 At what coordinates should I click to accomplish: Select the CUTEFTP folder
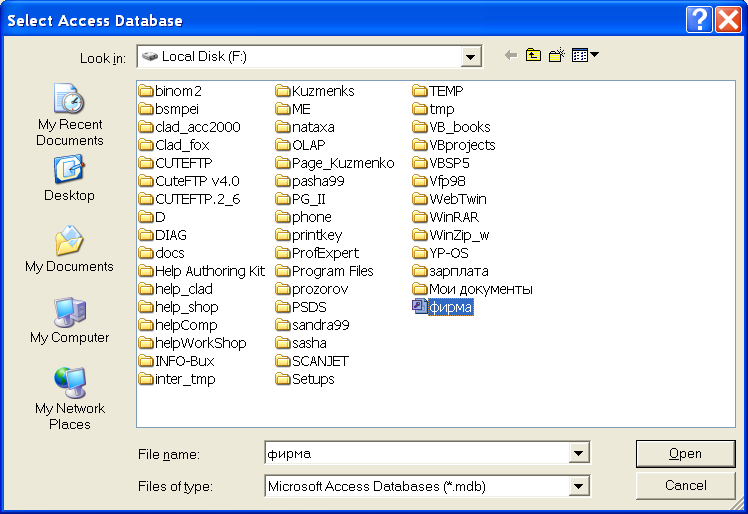(176, 163)
